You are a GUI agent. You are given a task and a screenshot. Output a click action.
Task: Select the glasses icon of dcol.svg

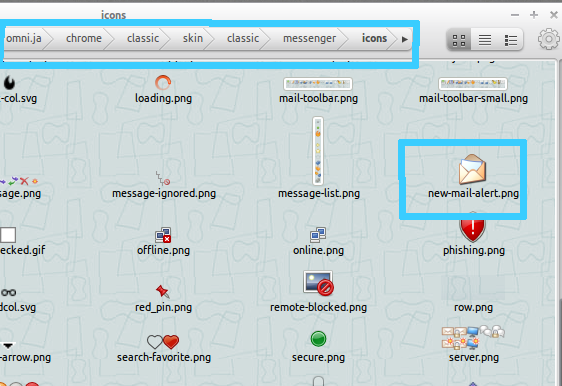pos(8,292)
